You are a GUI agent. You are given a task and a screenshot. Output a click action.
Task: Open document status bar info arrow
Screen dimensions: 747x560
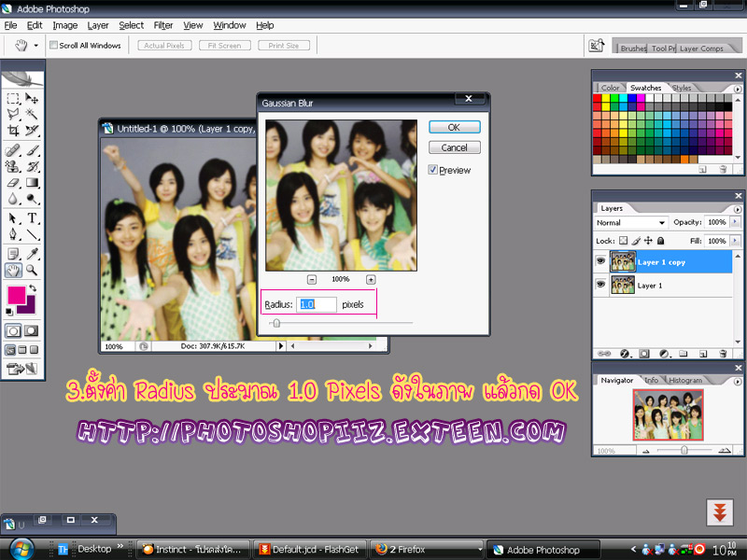(281, 346)
